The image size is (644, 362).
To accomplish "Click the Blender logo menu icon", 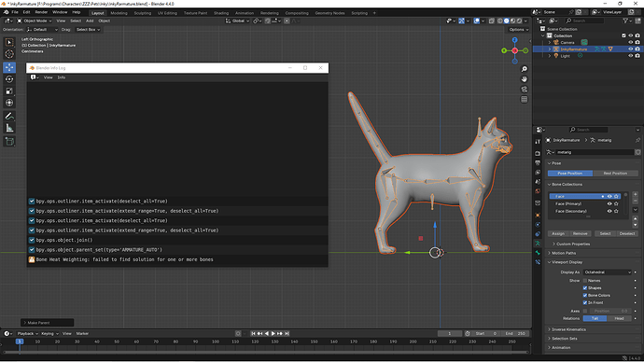I will click(7, 12).
